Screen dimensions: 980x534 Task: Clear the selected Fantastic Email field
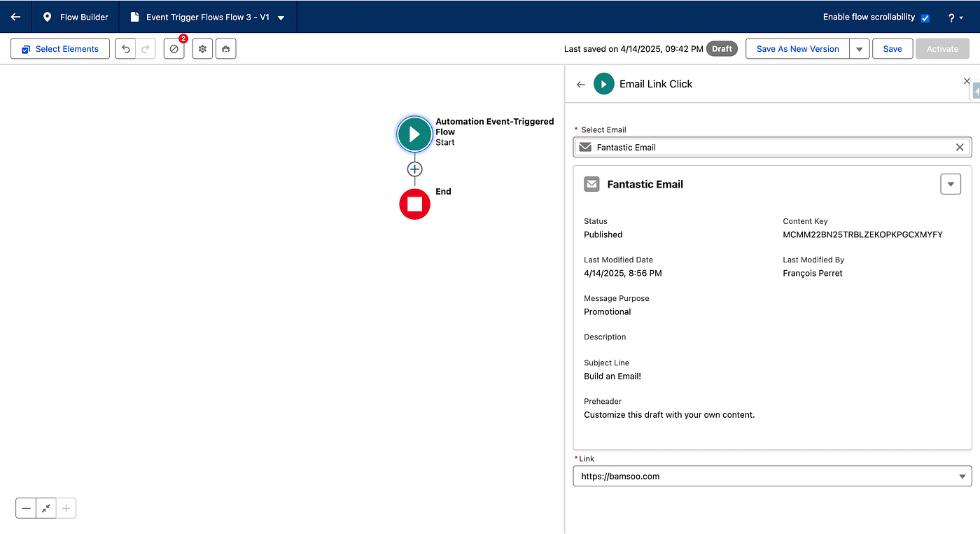960,147
